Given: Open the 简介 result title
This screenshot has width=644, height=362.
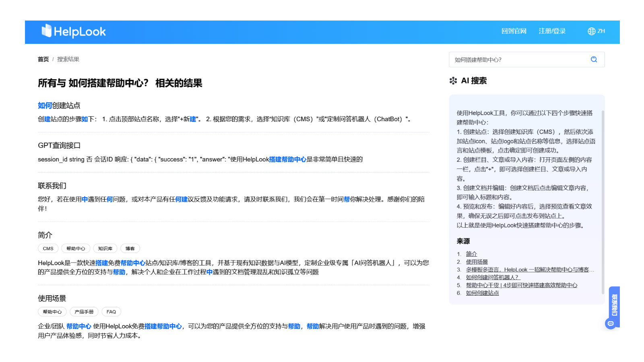Looking at the screenshot, I should point(45,235).
